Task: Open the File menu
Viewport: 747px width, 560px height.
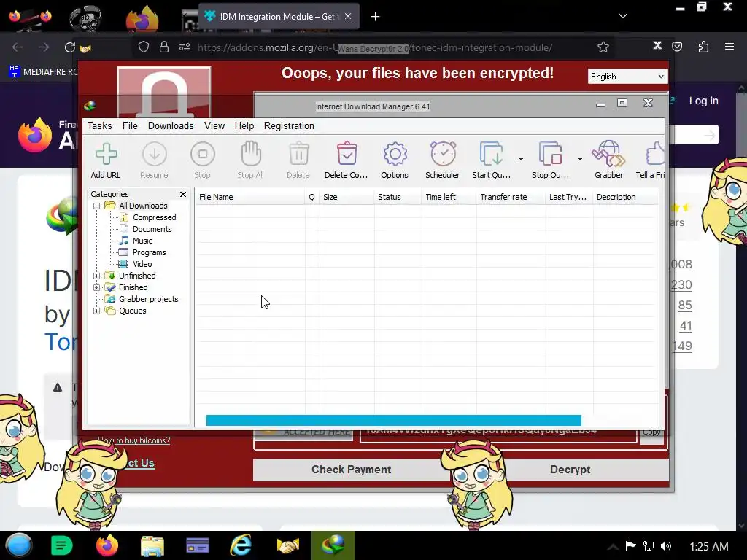Action: coord(130,125)
